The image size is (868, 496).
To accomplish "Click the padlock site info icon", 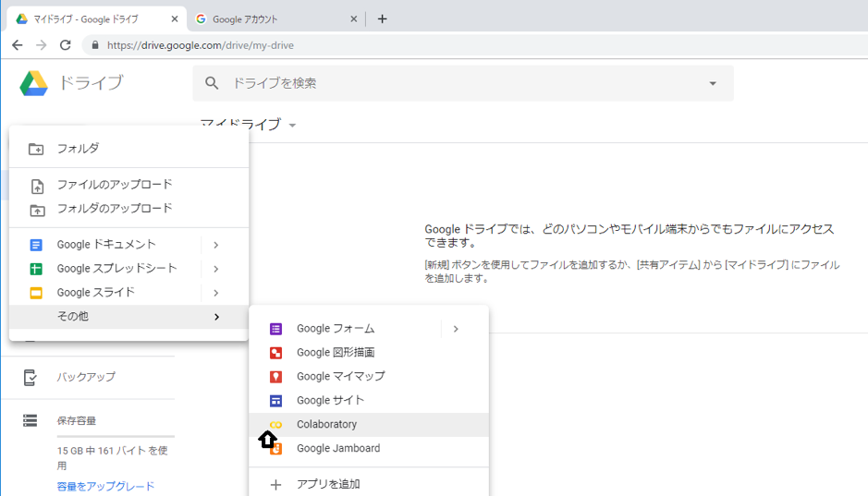I will (x=95, y=45).
